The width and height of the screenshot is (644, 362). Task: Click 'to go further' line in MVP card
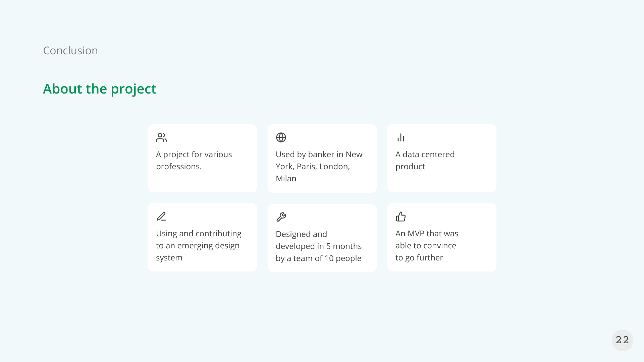pos(419,258)
